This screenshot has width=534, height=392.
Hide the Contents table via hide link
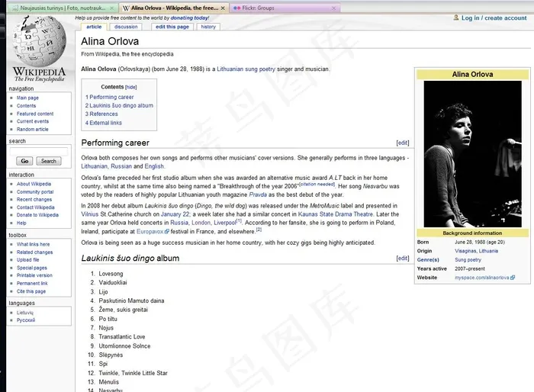[x=131, y=87]
